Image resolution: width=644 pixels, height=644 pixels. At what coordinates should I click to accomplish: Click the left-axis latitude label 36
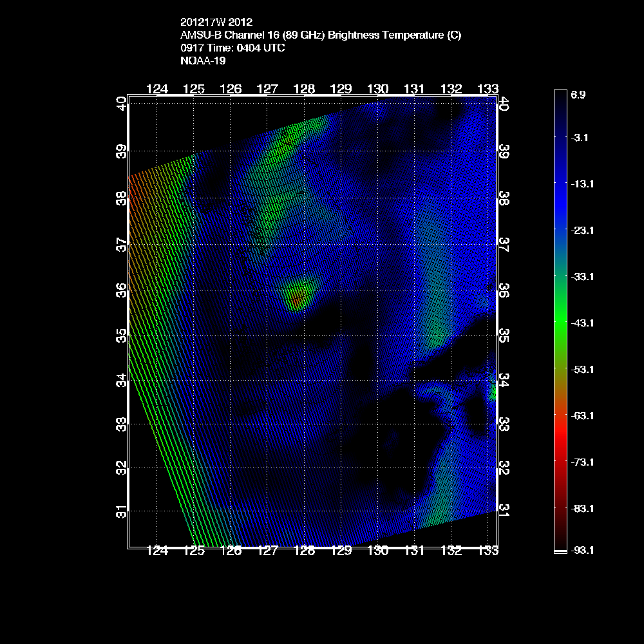coord(120,291)
